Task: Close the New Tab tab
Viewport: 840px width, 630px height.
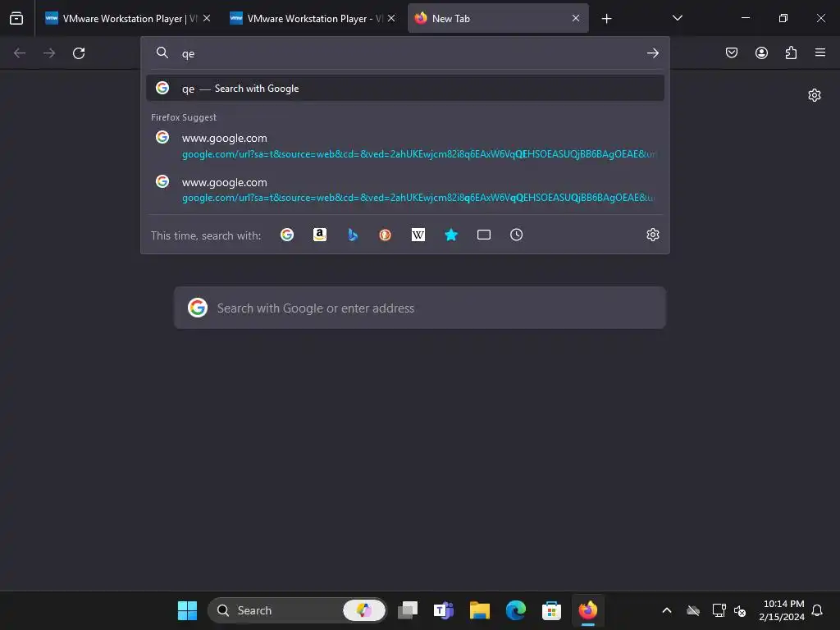Action: point(576,18)
